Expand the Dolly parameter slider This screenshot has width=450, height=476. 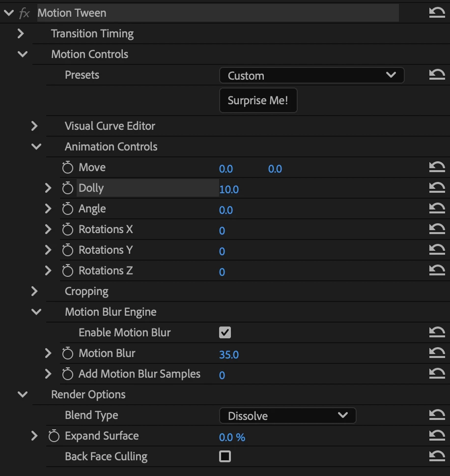[x=48, y=188]
